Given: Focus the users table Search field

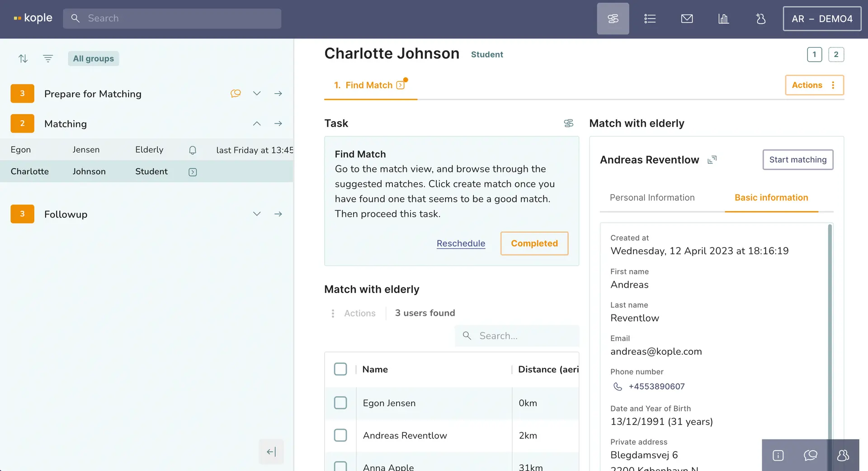Looking at the screenshot, I should pos(517,336).
